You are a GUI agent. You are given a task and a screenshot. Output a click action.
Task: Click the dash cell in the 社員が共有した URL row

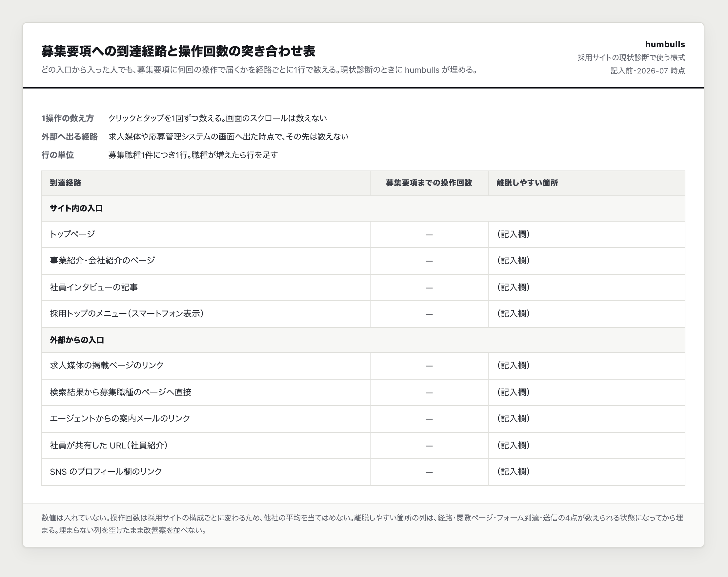coord(429,446)
